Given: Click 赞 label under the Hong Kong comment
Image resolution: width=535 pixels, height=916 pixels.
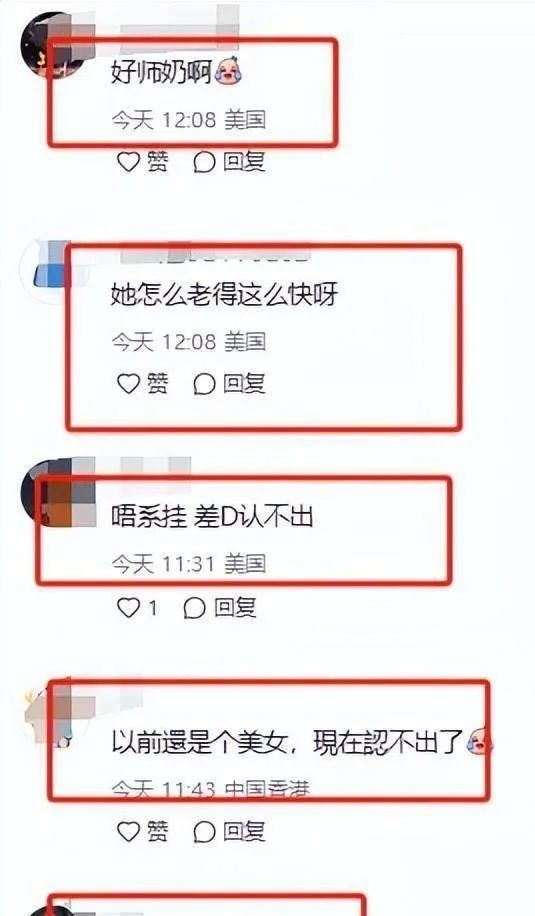Looking at the screenshot, I should 157,831.
